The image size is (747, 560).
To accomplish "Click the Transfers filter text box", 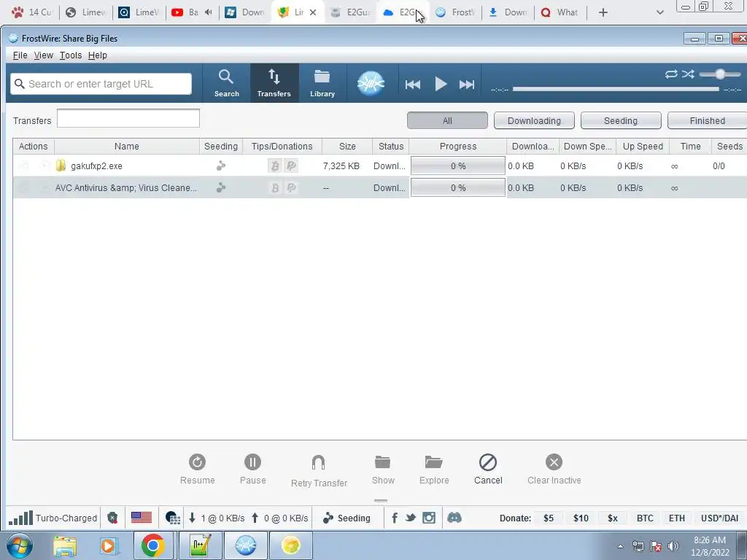I will [128, 119].
